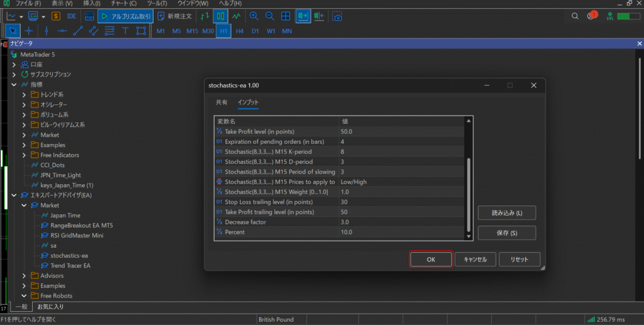
Task: Click the inputs list vertical scrollbar thumb
Action: [x=469, y=195]
